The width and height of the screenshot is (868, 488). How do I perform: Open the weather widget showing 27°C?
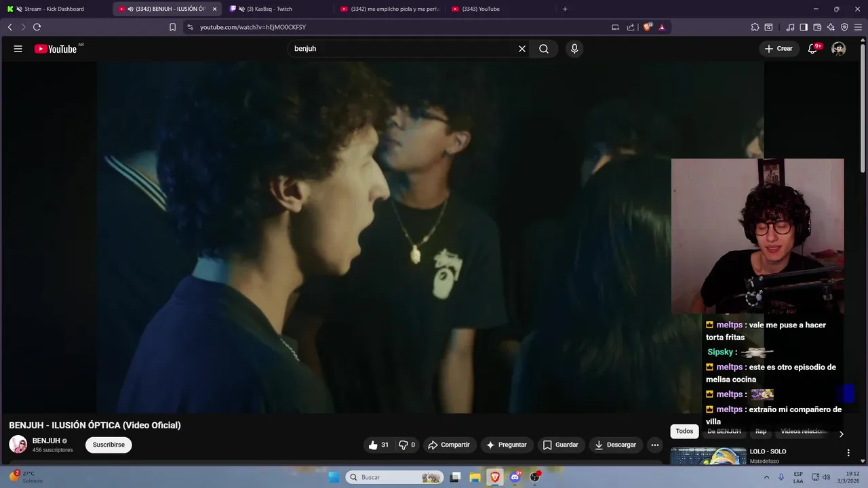coord(26,477)
